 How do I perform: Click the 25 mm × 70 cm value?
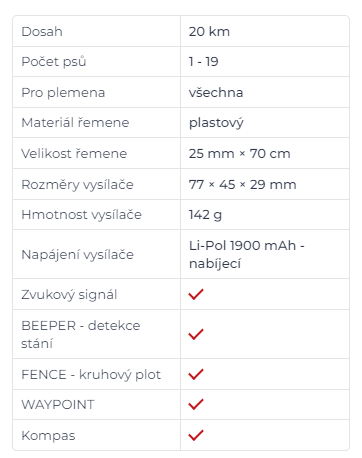click(x=239, y=154)
